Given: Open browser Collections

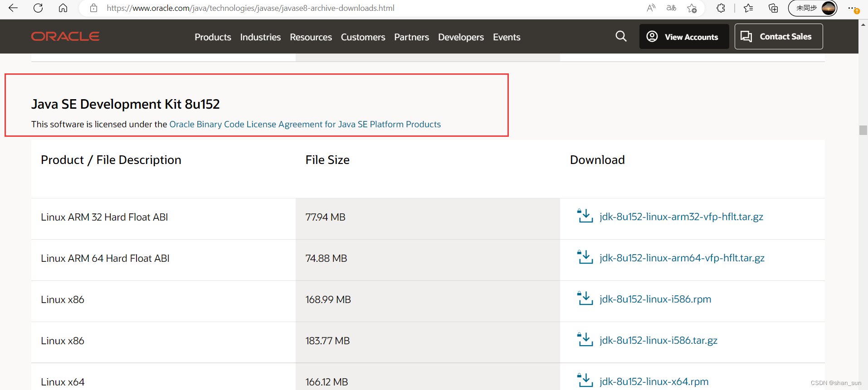Looking at the screenshot, I should point(773,8).
